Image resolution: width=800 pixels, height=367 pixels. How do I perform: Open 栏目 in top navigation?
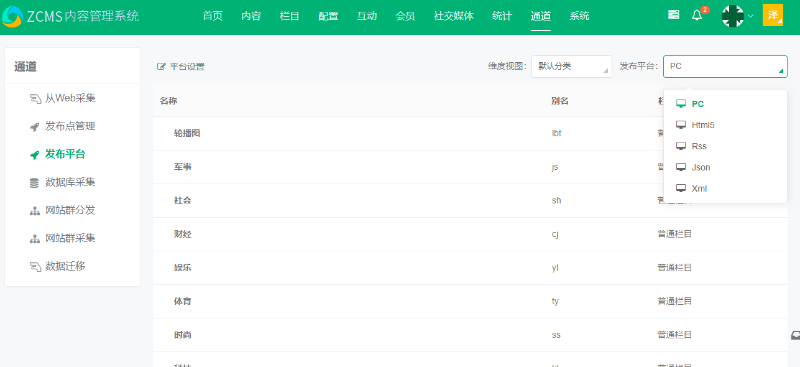click(290, 16)
